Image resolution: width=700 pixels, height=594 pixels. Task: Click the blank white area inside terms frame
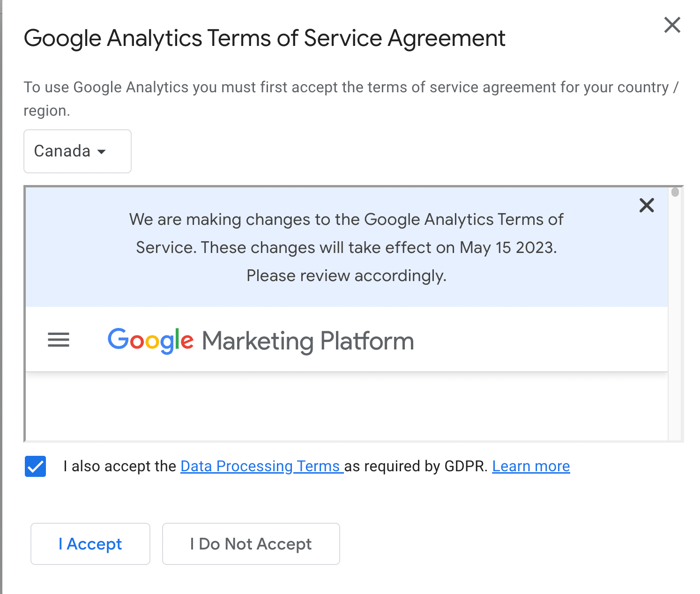pyautogui.click(x=347, y=406)
